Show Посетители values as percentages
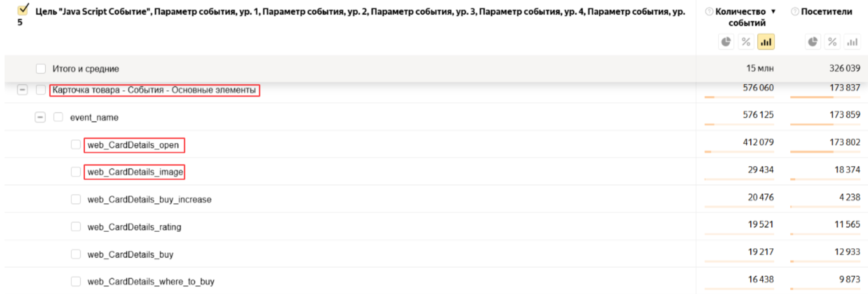Viewport: 868px width, 294px height. click(832, 42)
